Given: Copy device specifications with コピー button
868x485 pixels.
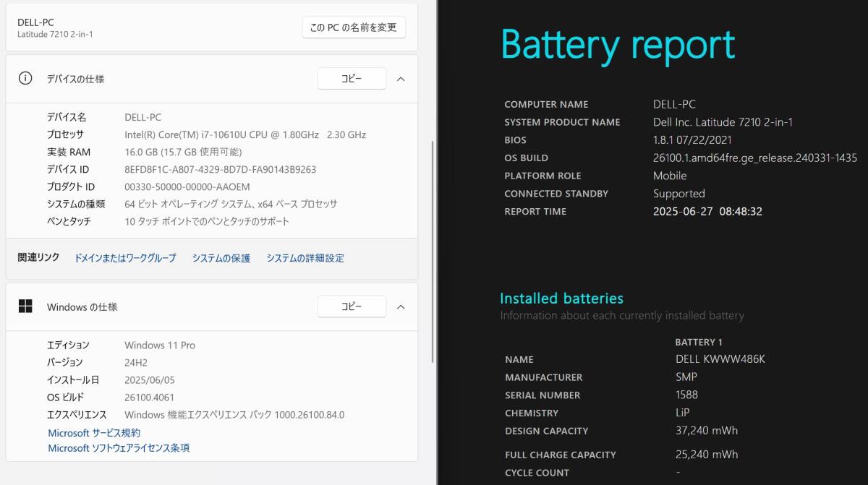Looking at the screenshot, I should point(352,79).
